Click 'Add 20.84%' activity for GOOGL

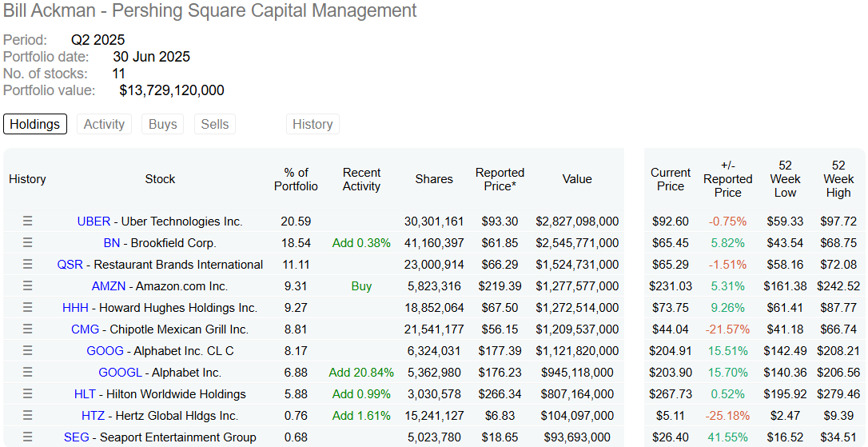[x=361, y=373]
